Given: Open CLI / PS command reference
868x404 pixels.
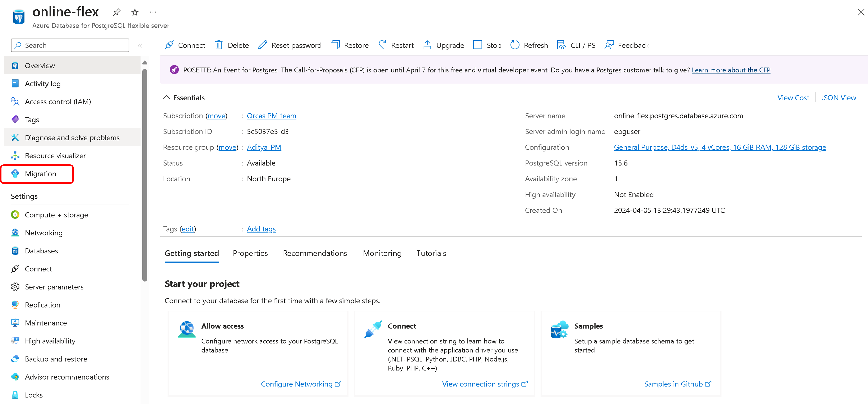Looking at the screenshot, I should click(x=576, y=45).
